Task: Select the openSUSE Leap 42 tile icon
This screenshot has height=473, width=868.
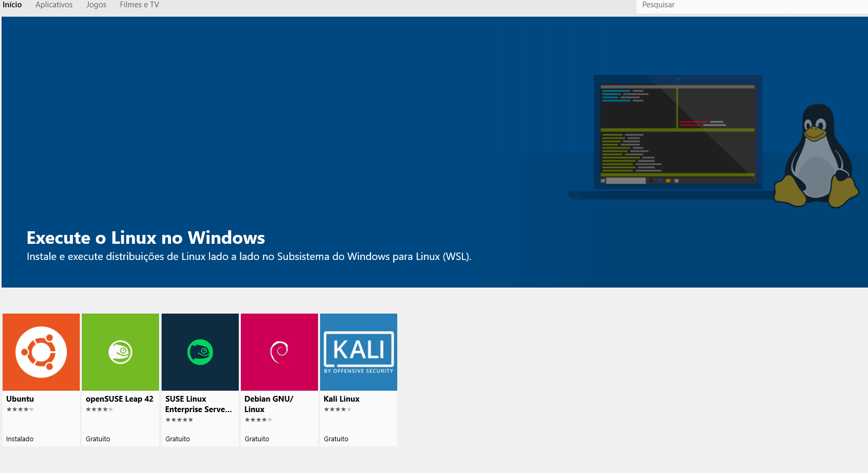Action: click(120, 352)
